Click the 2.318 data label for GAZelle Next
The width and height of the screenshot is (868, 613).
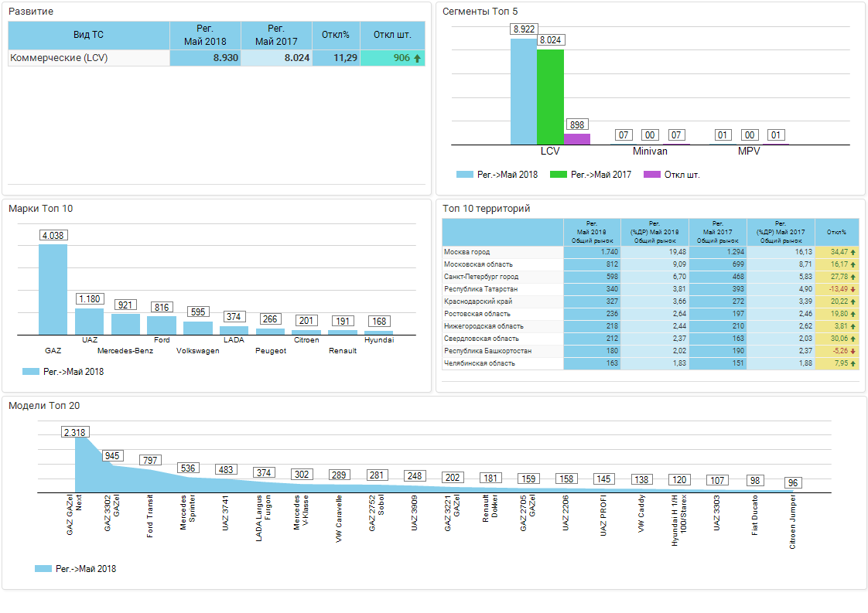click(75, 432)
